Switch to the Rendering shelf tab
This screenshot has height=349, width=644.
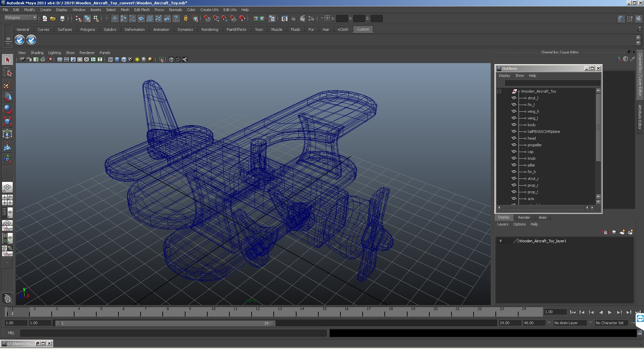[x=210, y=30]
